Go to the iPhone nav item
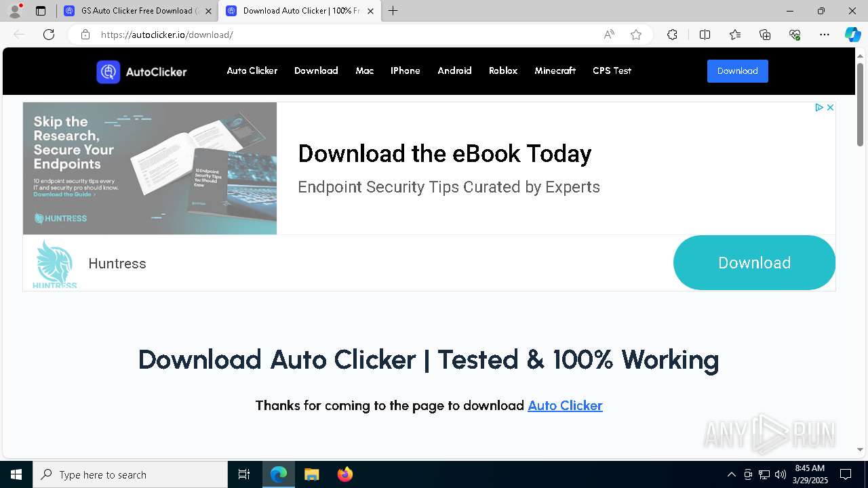The height and width of the screenshot is (488, 868). coord(406,70)
